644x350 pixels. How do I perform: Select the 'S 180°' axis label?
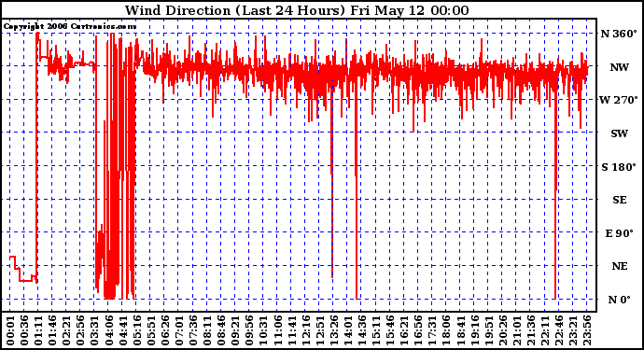619,167
